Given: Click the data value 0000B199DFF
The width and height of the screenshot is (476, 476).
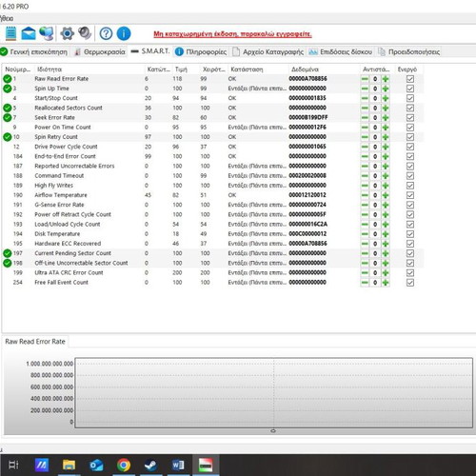Looking at the screenshot, I should (308, 117).
